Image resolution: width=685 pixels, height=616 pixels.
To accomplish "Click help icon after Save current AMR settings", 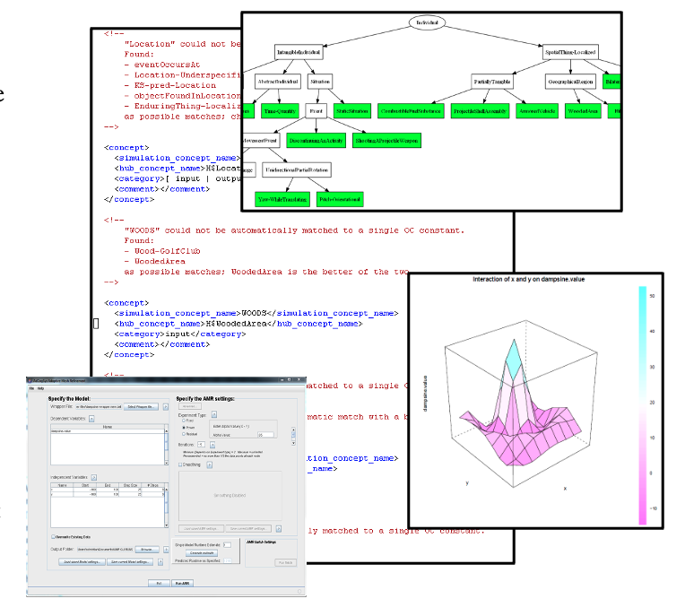I will [x=278, y=529].
